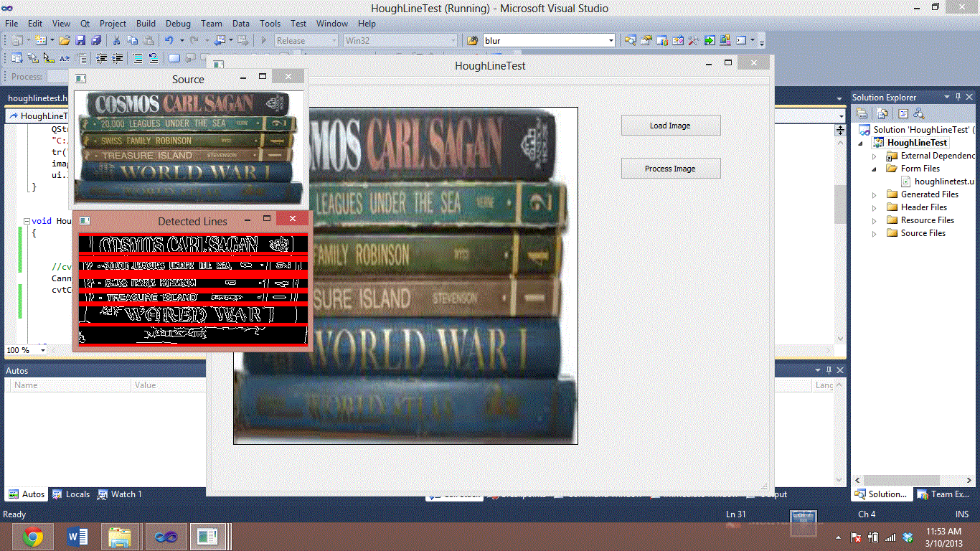Click Find in Files icon beside blur box
The height and width of the screenshot is (551, 980).
[x=473, y=41]
